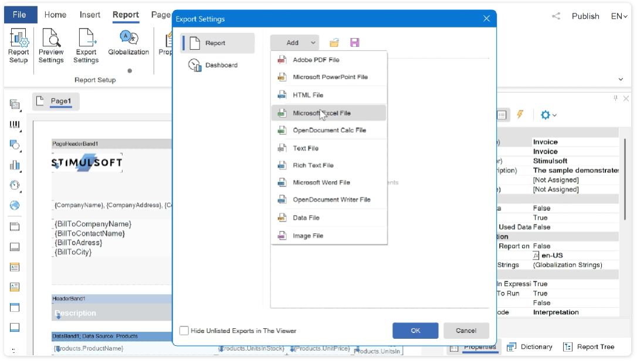This screenshot has width=637, height=364.
Task: Toggle Hide Unlisted Exports in The Viewer
Action: 184,331
